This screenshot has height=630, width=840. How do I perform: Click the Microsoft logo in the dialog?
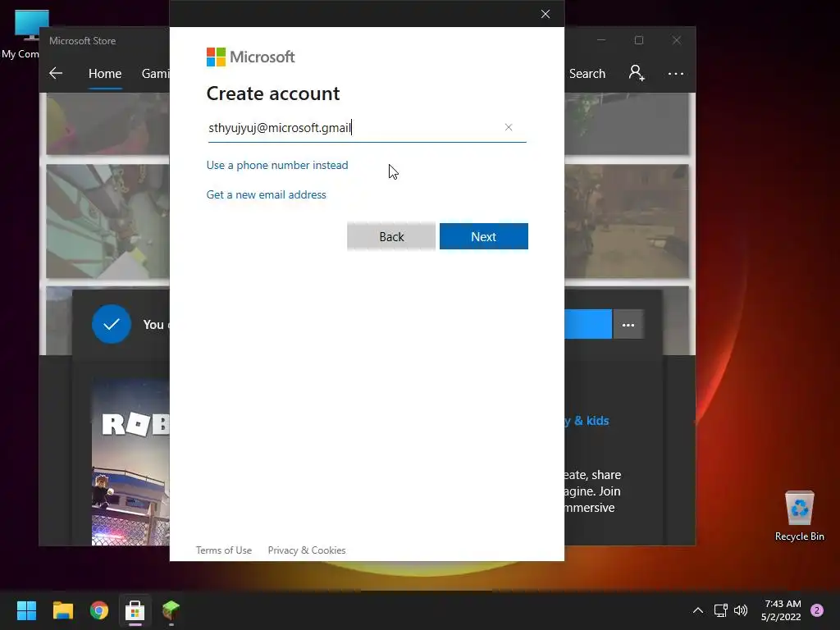250,57
